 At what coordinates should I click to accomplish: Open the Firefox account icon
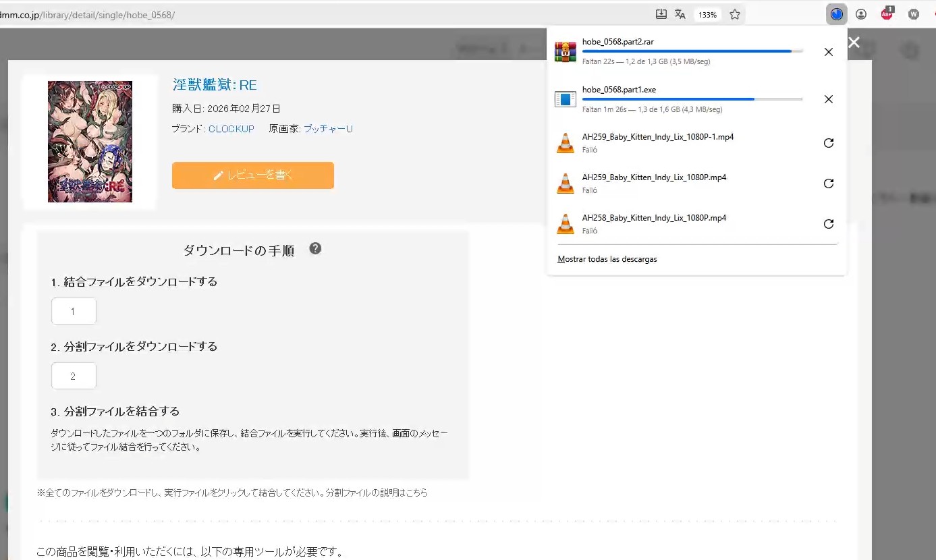[x=861, y=14]
